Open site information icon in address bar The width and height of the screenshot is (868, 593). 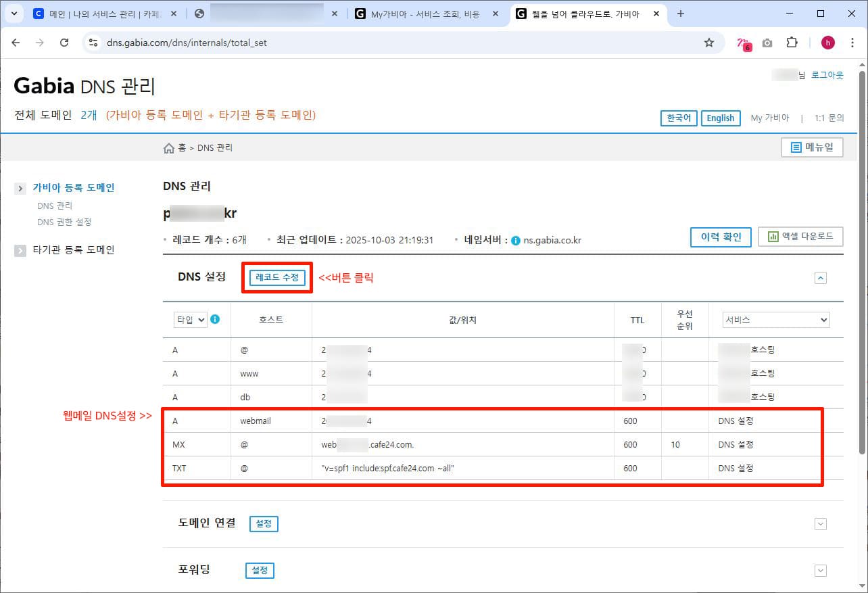click(x=95, y=43)
